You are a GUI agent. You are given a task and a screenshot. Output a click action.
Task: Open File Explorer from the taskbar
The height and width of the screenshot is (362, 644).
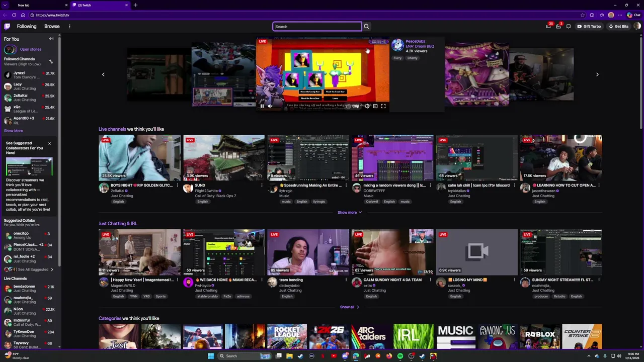pos(289,356)
